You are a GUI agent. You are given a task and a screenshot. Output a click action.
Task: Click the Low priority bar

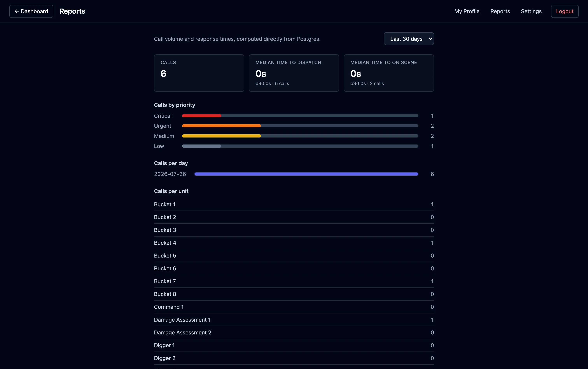pos(300,146)
